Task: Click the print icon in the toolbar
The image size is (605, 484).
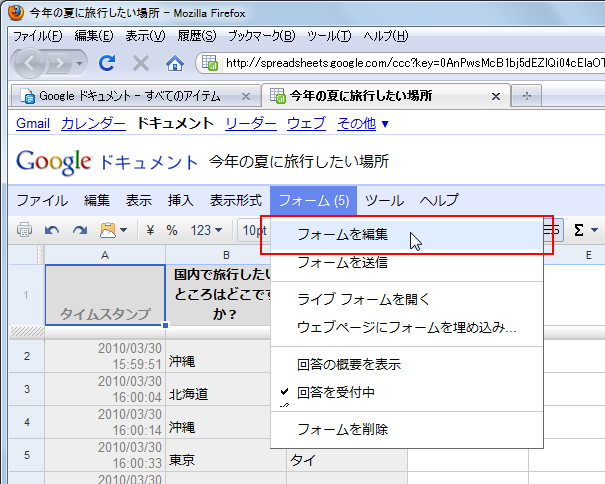Action: pos(24,230)
